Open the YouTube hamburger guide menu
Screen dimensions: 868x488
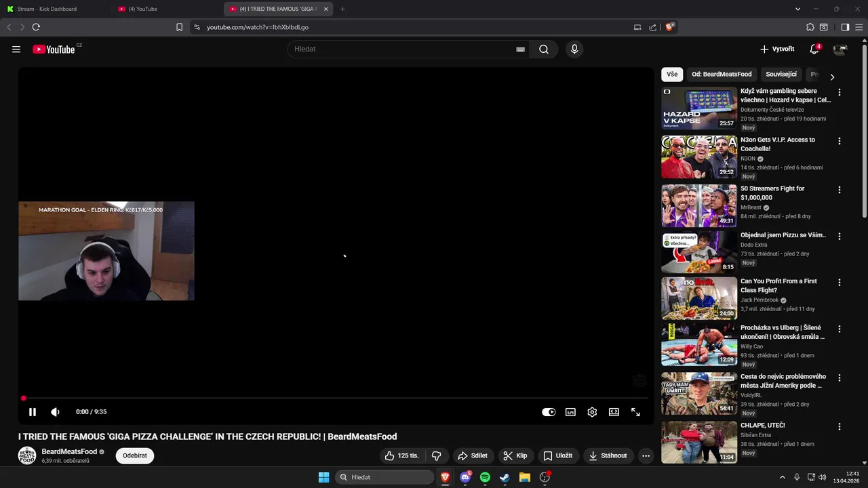tap(16, 49)
